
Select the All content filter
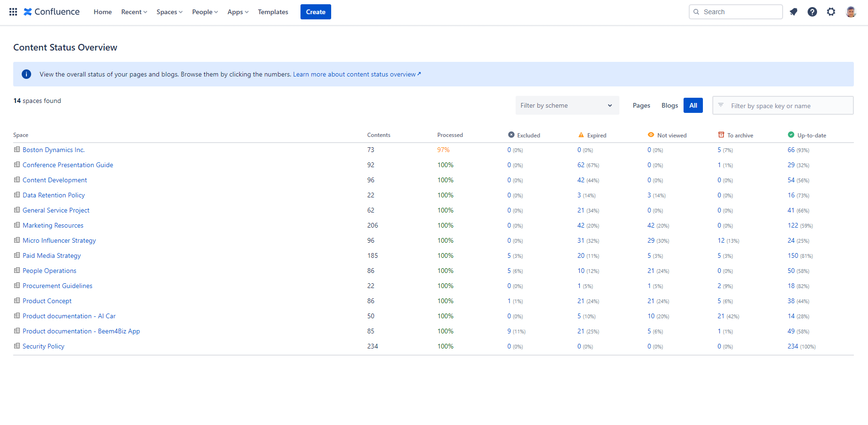(x=693, y=105)
